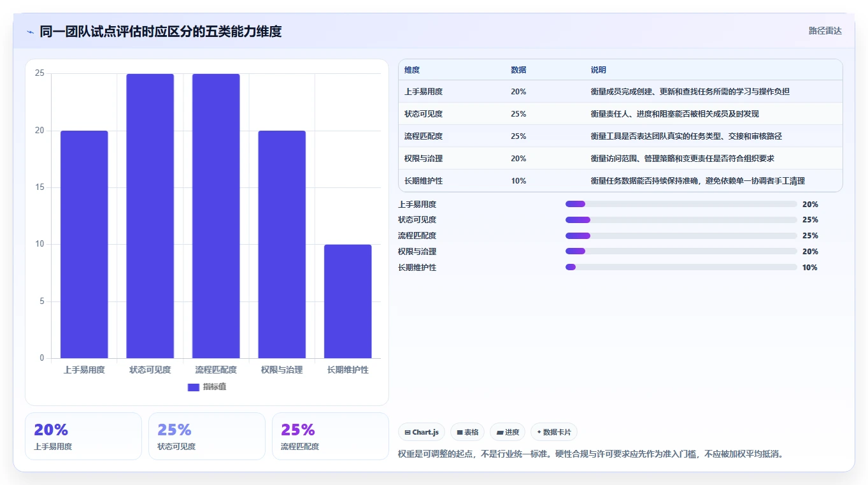This screenshot has width=868, height=485.
Task: Click the 指标值 legend color box
Action: 194,387
